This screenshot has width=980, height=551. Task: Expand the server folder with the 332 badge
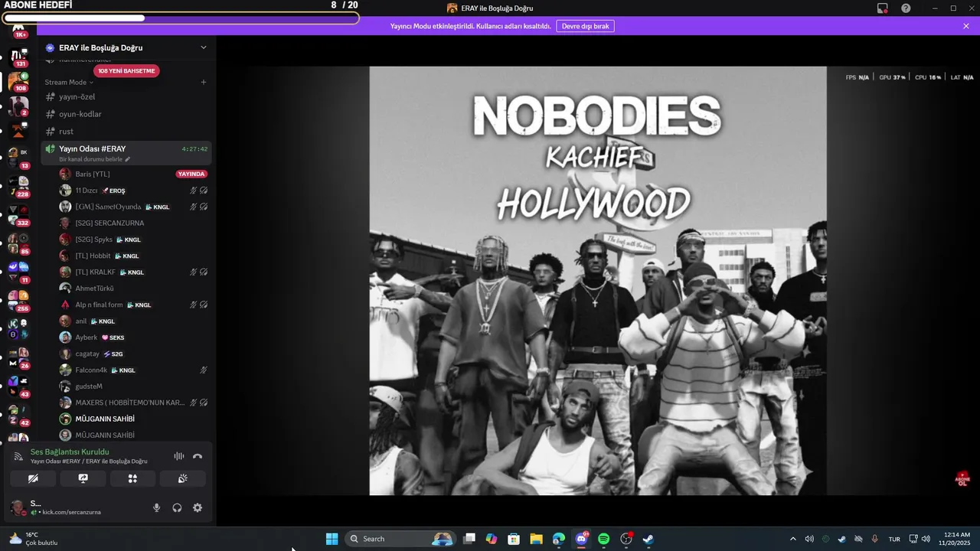coord(18,214)
